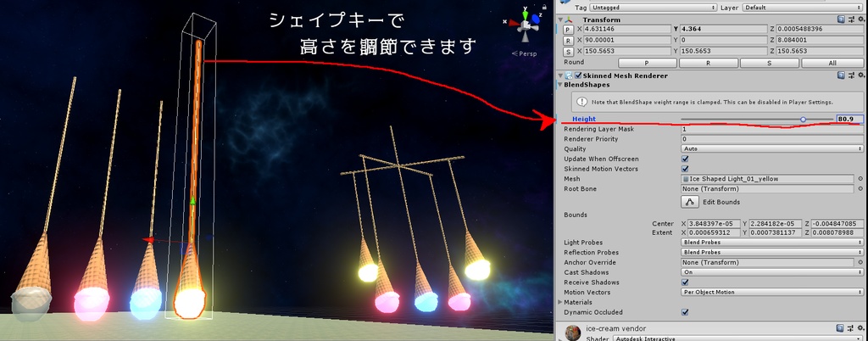Toggle Update When Offscreen checkbox
Image resolution: width=868 pixels, height=341 pixels.
coord(685,159)
